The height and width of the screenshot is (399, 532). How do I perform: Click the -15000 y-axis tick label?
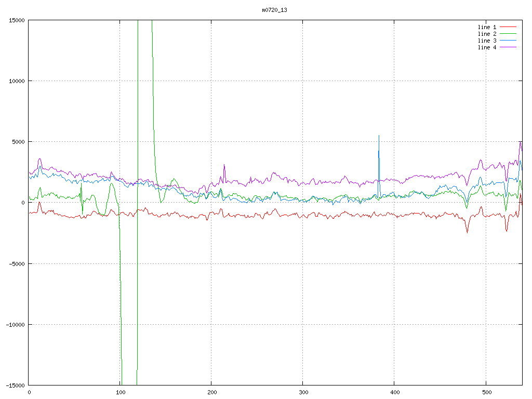[x=15, y=385]
